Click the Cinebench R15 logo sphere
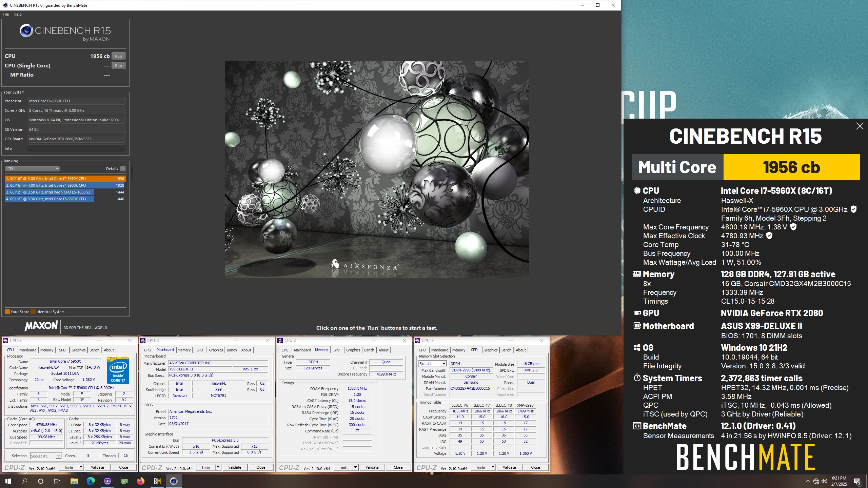The image size is (868, 488). click(x=26, y=31)
